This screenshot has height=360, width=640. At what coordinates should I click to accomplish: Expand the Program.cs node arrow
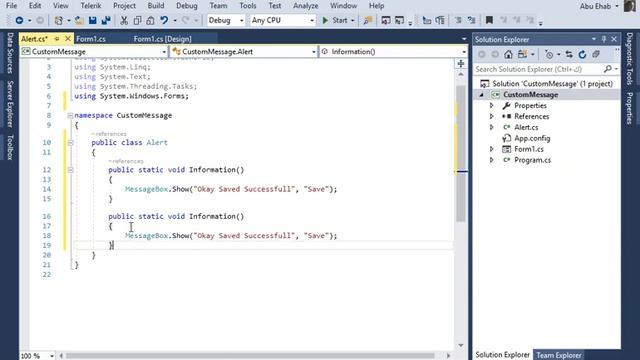[x=492, y=160]
